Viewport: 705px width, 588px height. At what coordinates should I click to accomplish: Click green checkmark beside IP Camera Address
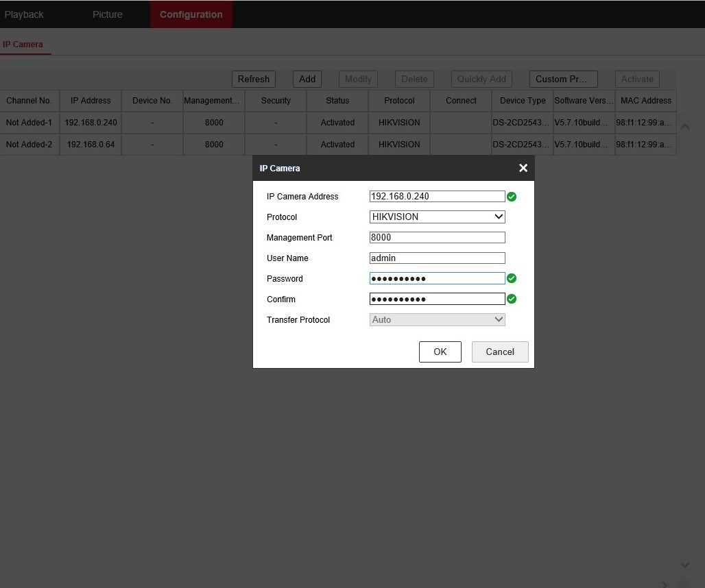coord(512,197)
